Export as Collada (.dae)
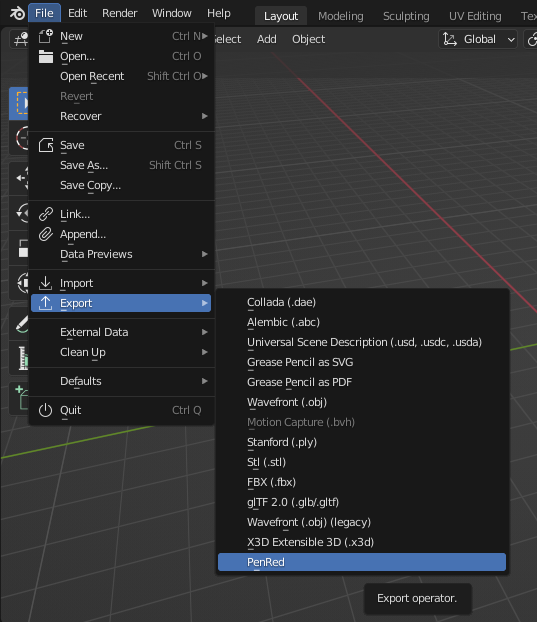This screenshot has width=537, height=622. pos(362,302)
